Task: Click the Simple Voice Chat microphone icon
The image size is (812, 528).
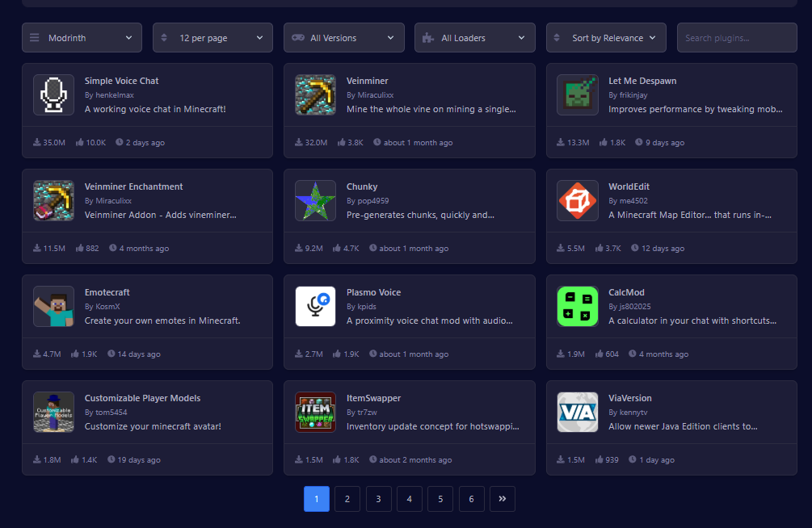Action: coord(53,94)
